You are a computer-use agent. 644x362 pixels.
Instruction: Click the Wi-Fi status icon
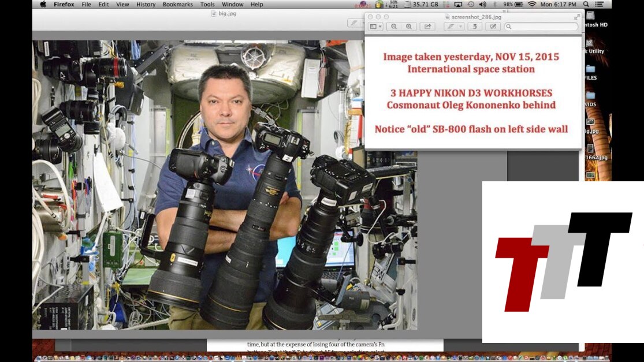pos(532,4)
